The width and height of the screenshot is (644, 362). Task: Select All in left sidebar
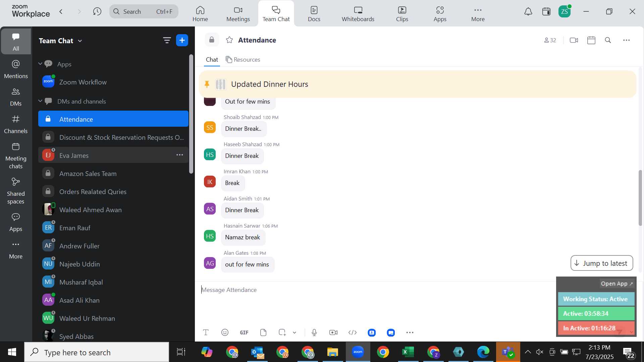[16, 42]
